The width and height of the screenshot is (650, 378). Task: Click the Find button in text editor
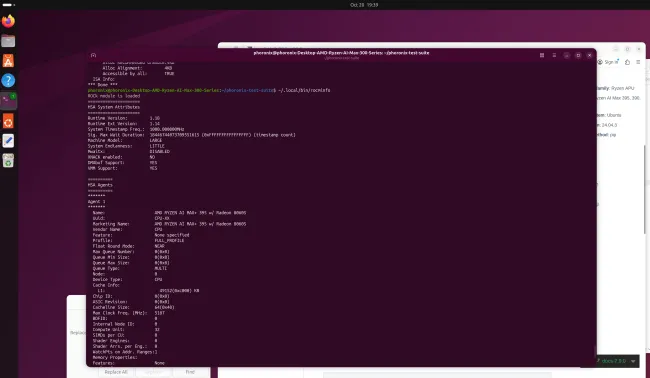(x=190, y=372)
